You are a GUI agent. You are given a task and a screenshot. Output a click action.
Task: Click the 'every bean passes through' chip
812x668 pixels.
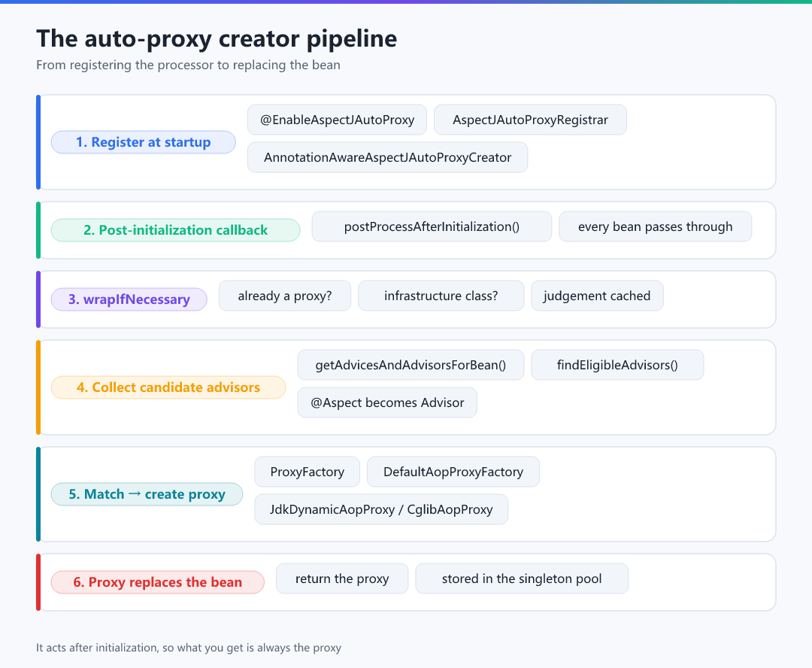point(655,226)
